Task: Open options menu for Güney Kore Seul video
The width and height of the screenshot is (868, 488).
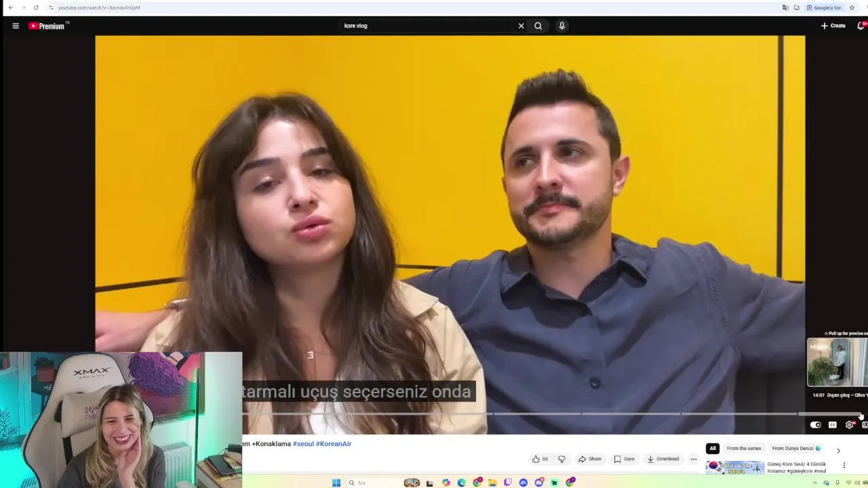Action: tap(844, 465)
